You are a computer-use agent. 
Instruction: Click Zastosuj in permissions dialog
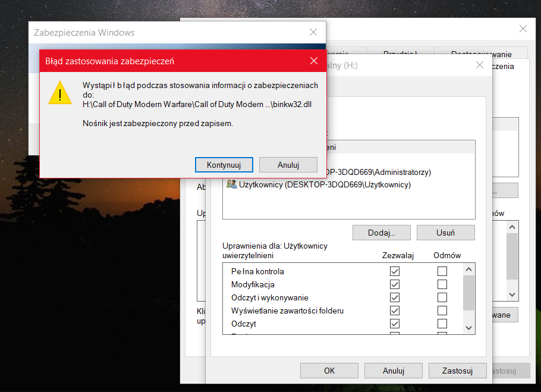pos(457,371)
